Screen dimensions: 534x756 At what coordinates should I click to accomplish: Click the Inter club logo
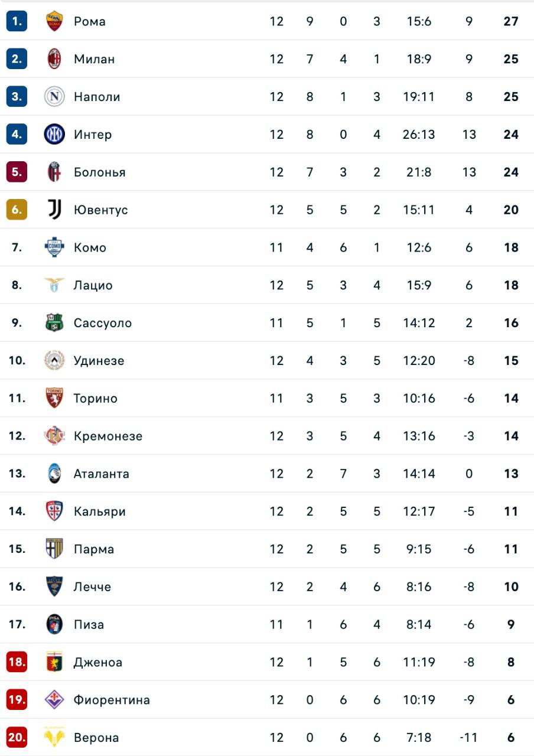[x=54, y=135]
